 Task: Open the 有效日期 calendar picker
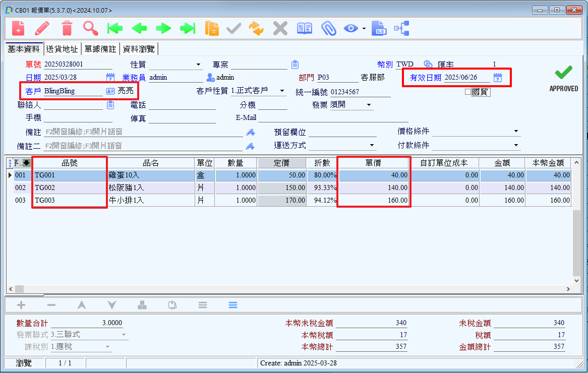coord(497,78)
